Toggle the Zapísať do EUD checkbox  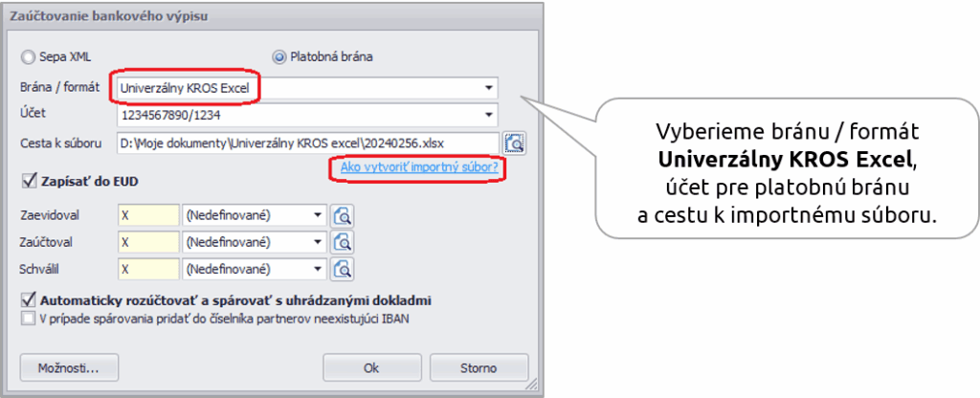pyautogui.click(x=28, y=179)
